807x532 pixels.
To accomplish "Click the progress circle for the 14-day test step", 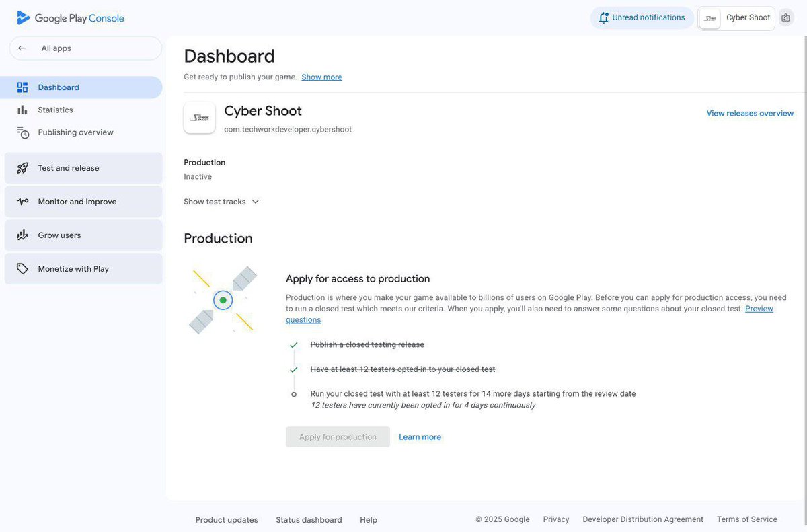I will coord(293,393).
